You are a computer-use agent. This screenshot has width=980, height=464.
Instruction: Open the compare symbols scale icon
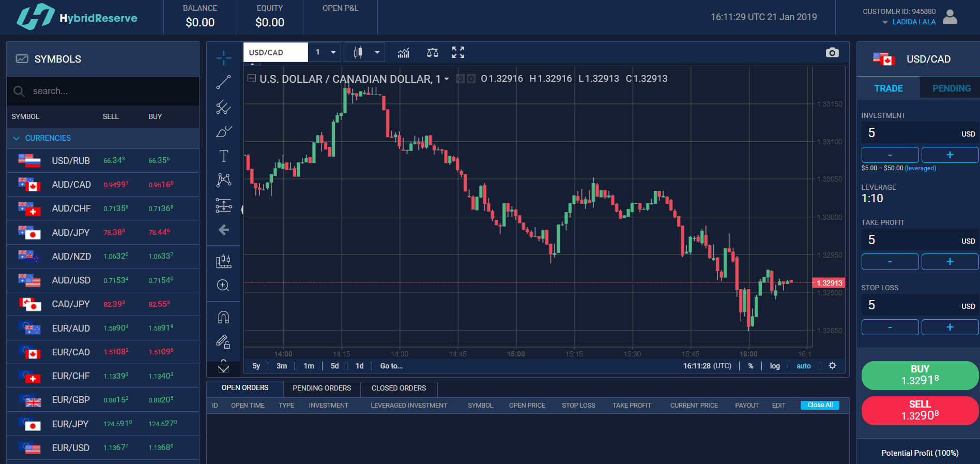click(433, 52)
